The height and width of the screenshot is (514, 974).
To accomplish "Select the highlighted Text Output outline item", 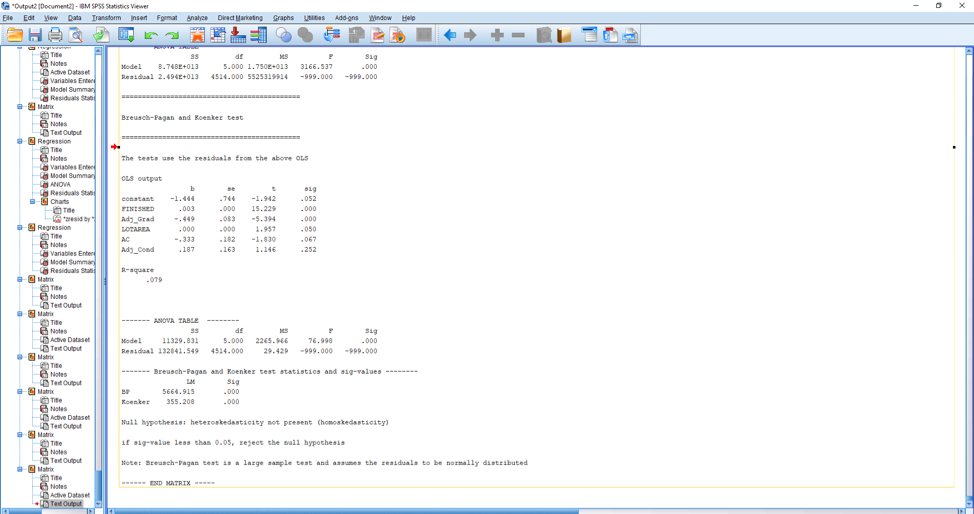I will tap(66, 504).
